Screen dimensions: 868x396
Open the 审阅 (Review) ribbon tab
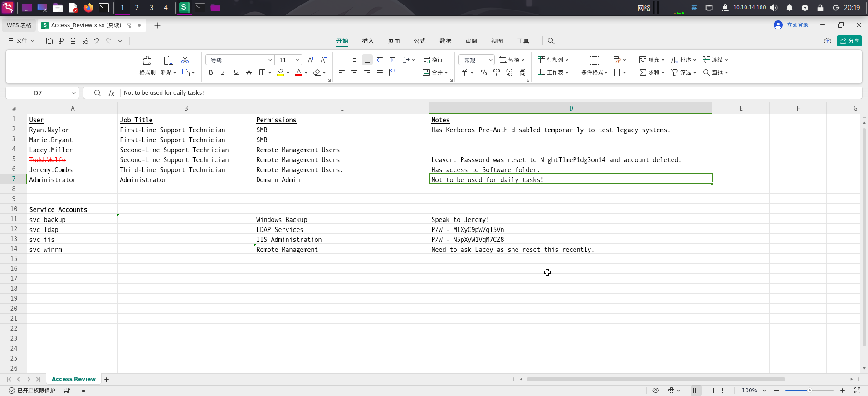(471, 41)
